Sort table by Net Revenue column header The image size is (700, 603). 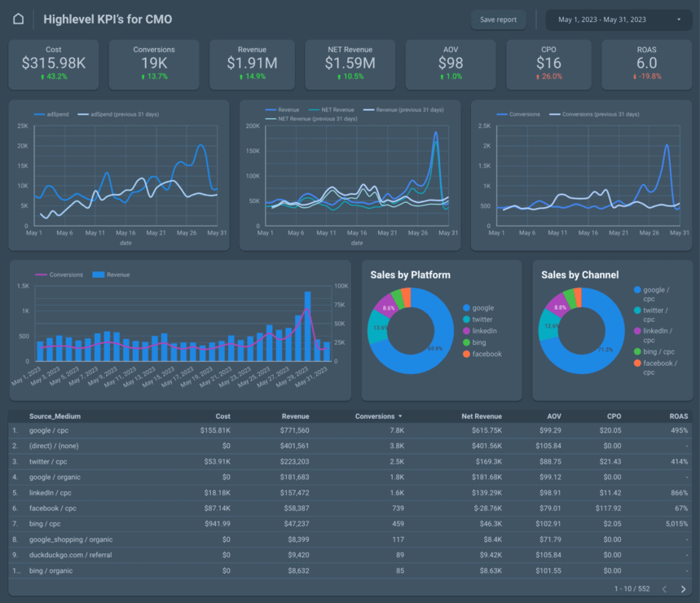point(482,416)
